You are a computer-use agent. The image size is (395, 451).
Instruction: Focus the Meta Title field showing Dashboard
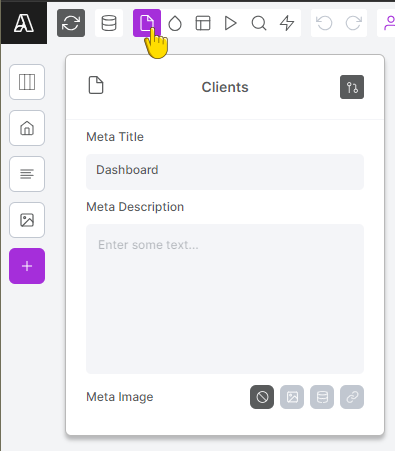pyautogui.click(x=225, y=172)
